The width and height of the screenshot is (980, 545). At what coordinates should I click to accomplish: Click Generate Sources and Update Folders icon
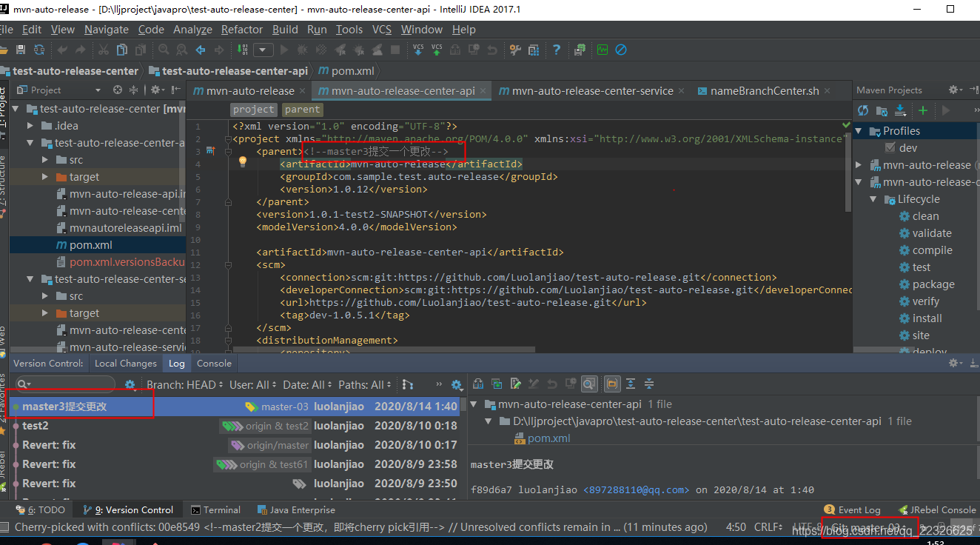pyautogui.click(x=882, y=110)
